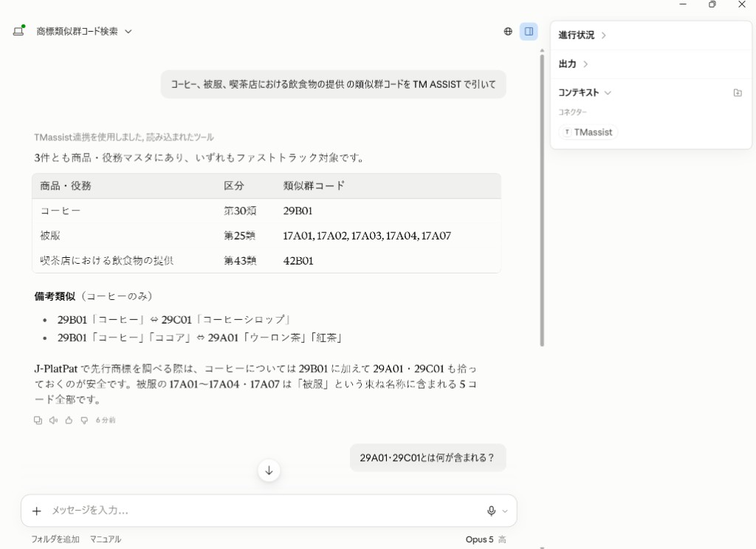Click the 第25類 cell
Screen dimensions: 756x549
240,236
